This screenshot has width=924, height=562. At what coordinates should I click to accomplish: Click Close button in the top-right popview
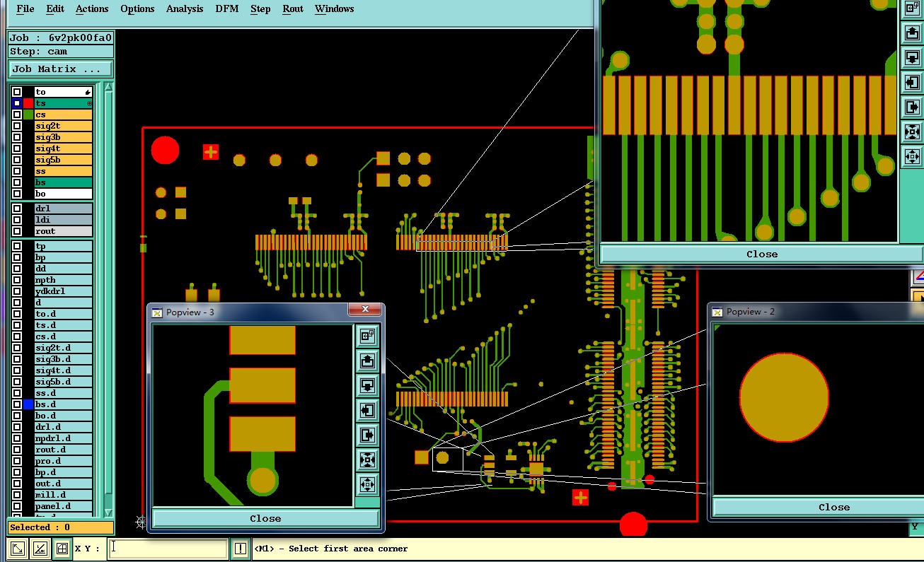click(762, 254)
